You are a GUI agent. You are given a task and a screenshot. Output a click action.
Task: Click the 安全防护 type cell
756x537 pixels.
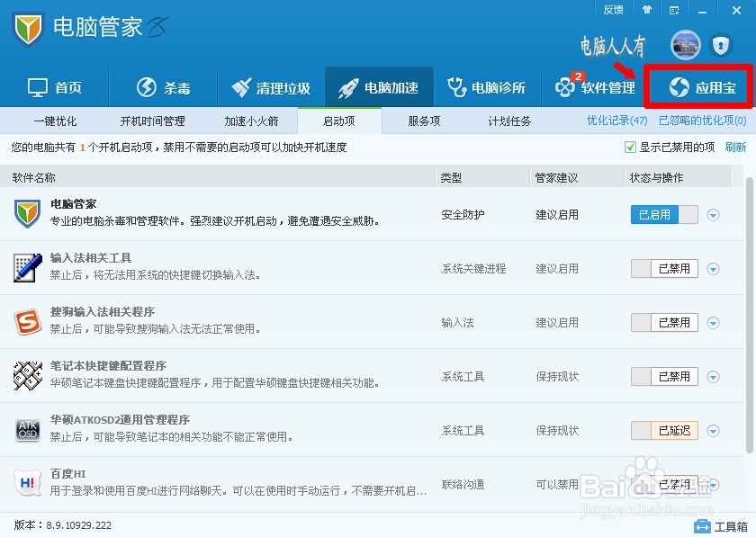pos(463,215)
